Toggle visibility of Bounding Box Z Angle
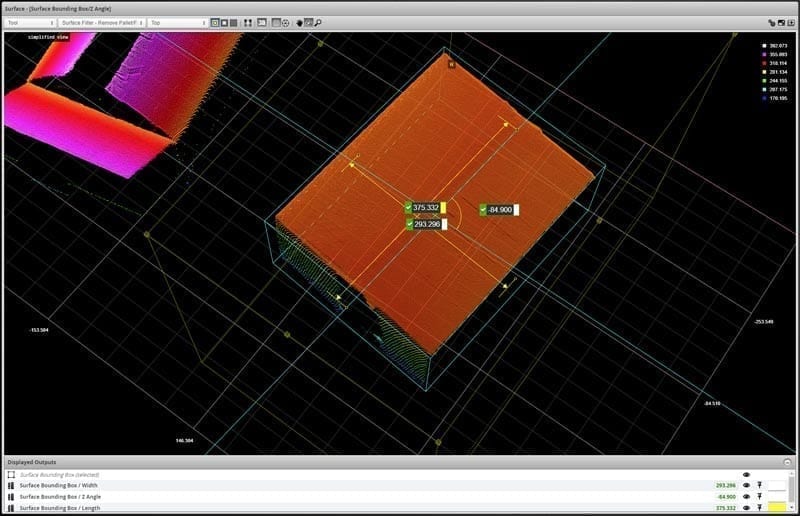 [746, 496]
